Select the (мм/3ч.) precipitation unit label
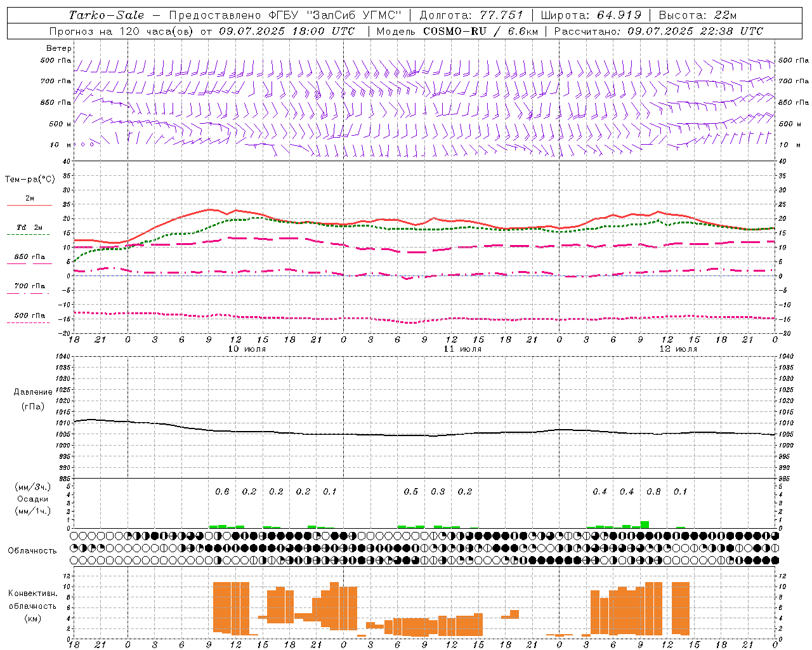 33,487
